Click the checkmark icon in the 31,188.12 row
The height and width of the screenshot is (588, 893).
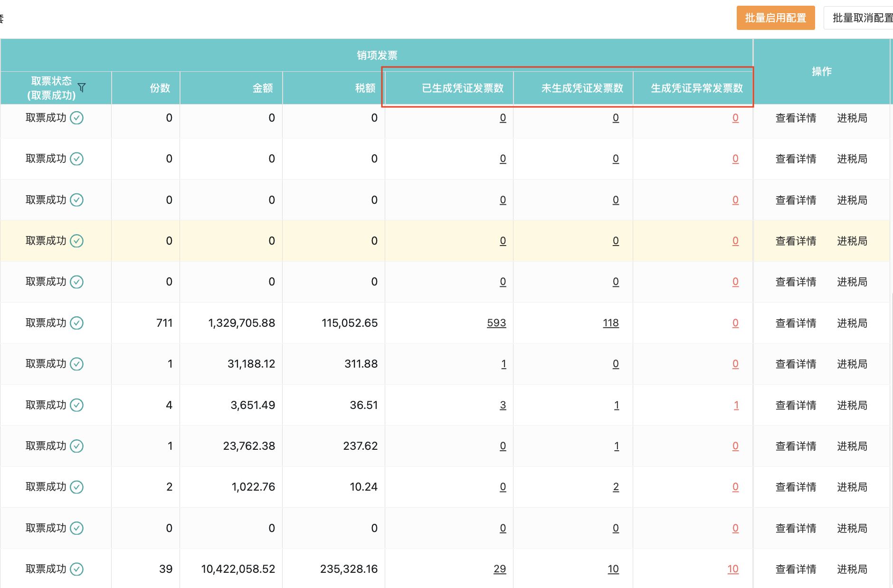coord(77,364)
